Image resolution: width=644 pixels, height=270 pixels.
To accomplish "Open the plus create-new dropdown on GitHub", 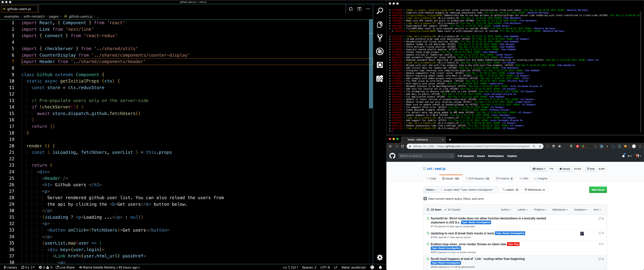I will click(630, 156).
